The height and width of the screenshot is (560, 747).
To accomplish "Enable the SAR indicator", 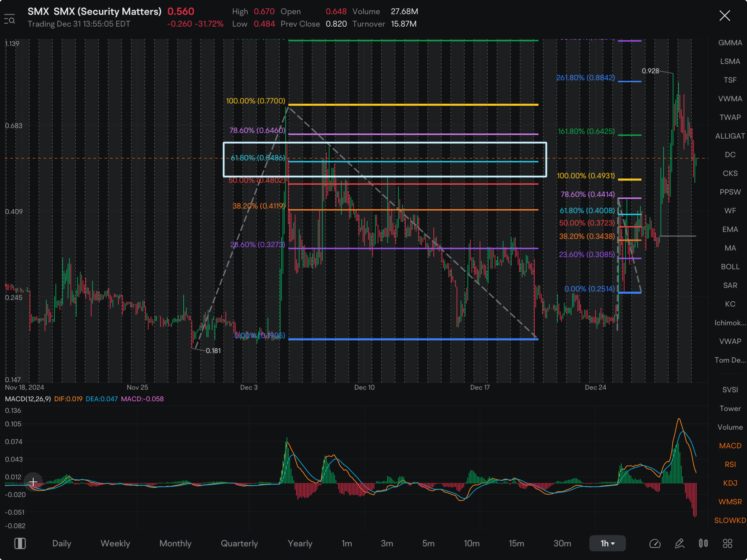I will [730, 286].
